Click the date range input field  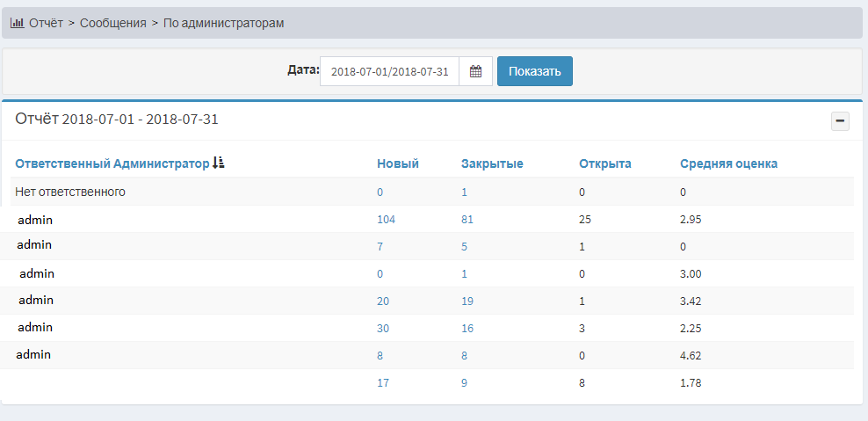389,71
